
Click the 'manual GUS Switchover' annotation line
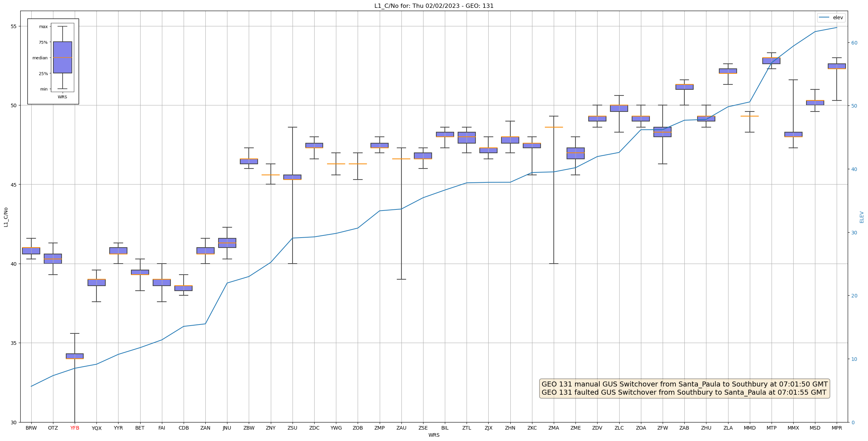click(x=685, y=384)
